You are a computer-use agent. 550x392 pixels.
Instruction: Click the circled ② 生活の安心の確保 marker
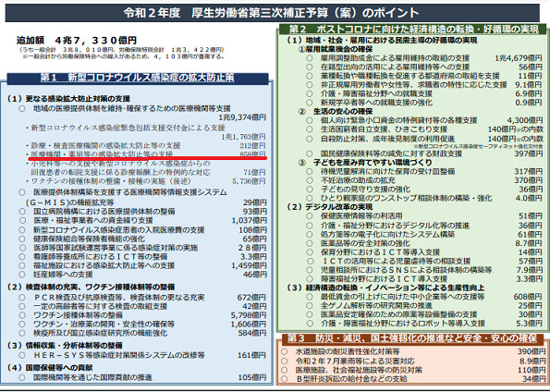tap(302, 112)
